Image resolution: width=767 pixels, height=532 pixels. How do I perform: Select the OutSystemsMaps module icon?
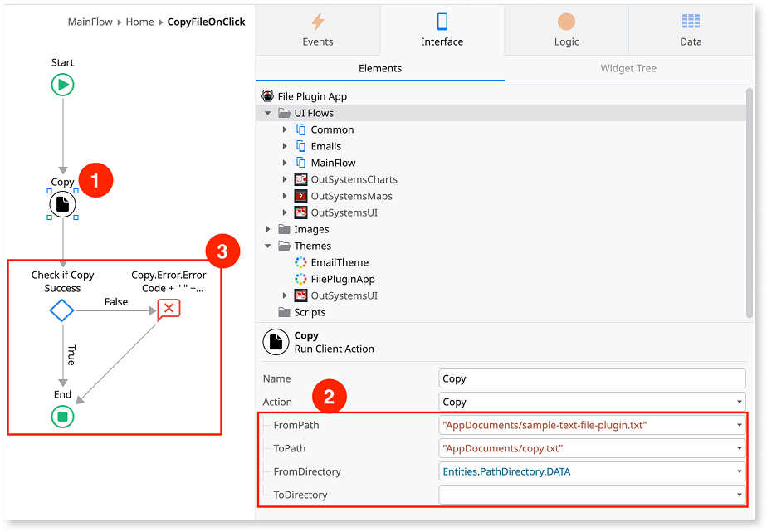coord(300,196)
